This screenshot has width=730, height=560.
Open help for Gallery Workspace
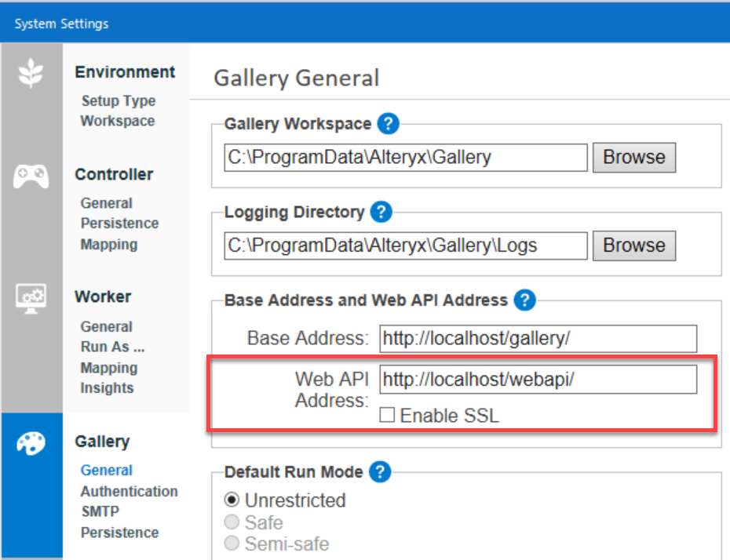(x=389, y=124)
